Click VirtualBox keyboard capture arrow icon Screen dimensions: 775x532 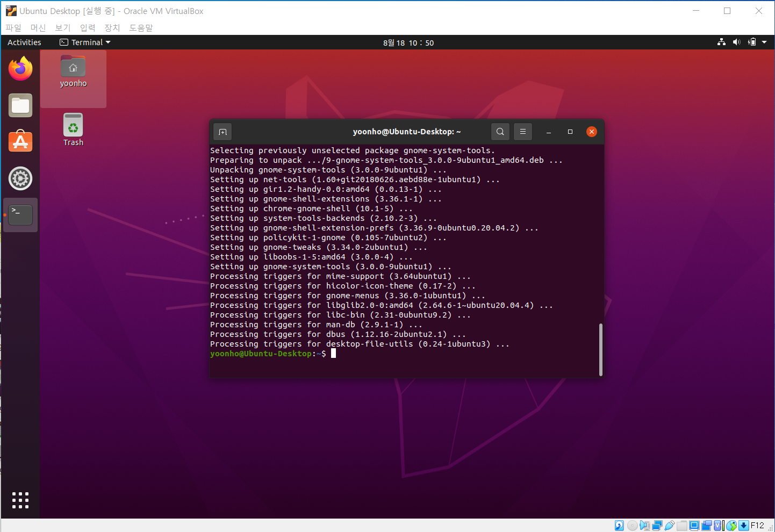click(x=744, y=526)
